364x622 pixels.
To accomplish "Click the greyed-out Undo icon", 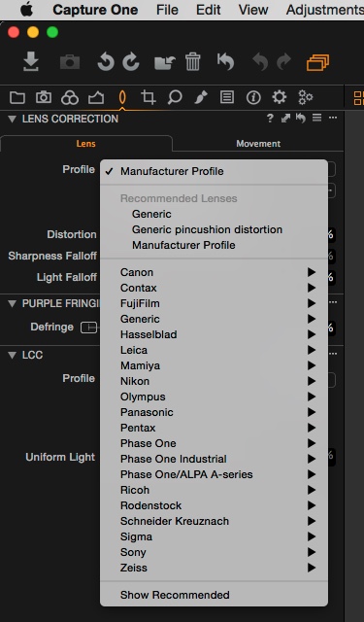I will click(260, 62).
